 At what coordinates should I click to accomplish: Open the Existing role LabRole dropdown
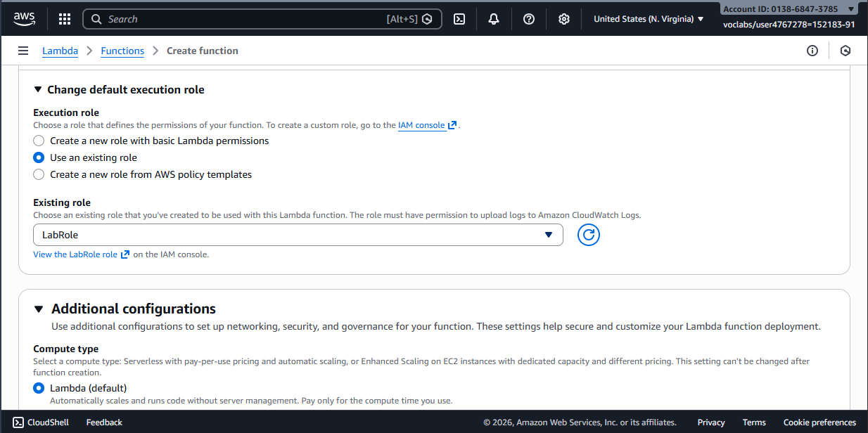298,235
